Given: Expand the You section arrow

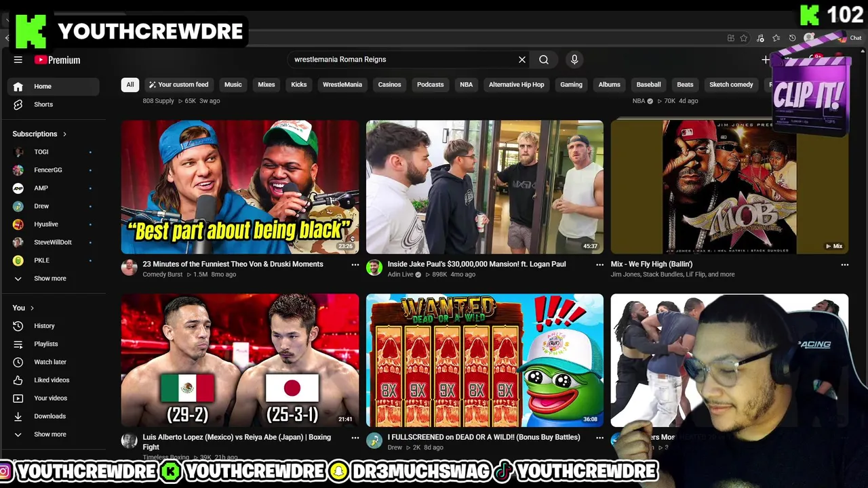Looking at the screenshot, I should [32, 308].
